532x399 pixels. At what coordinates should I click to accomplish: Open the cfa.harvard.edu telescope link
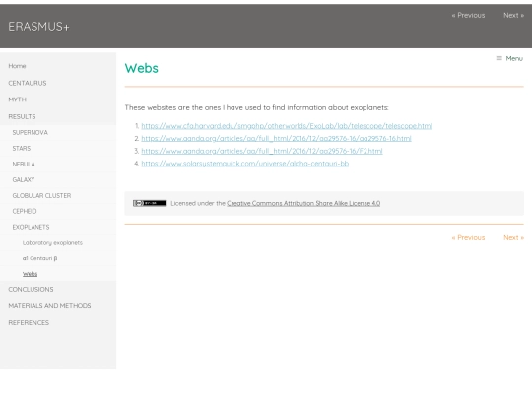[287, 126]
